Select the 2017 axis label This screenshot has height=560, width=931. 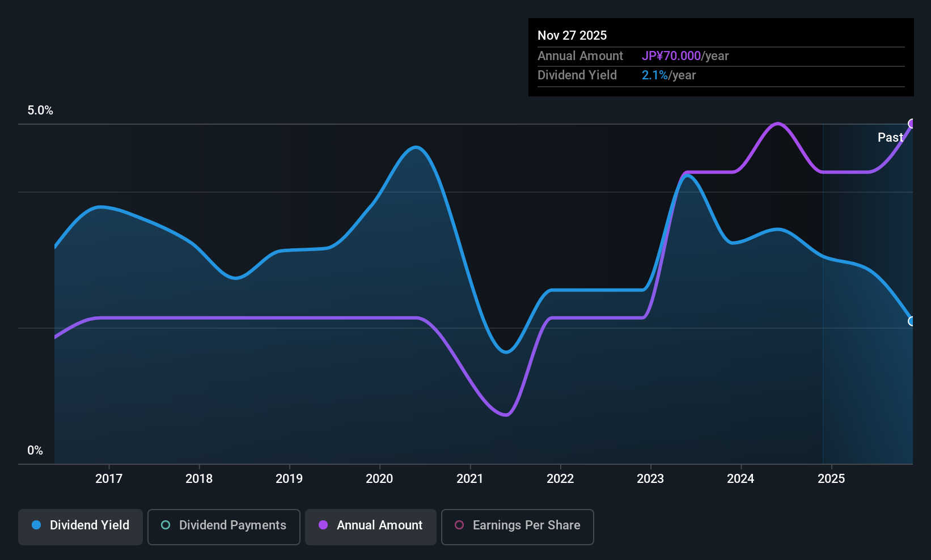point(109,478)
